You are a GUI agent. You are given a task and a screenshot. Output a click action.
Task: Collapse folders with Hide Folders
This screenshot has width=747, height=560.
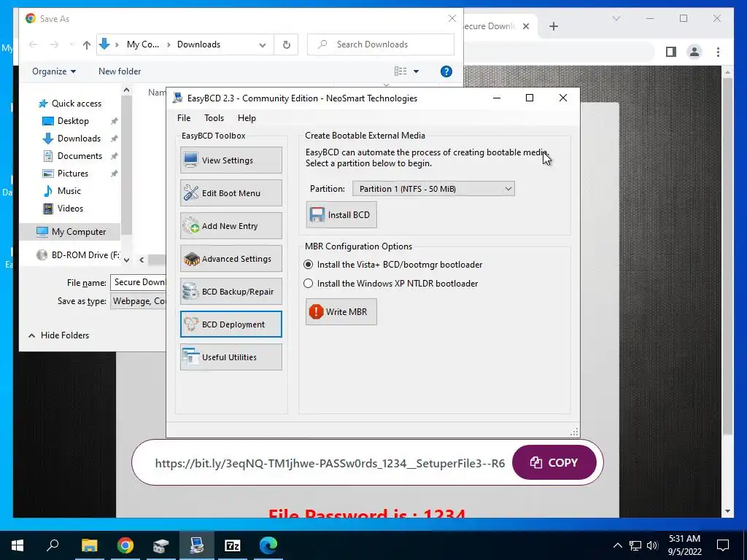[x=58, y=335]
